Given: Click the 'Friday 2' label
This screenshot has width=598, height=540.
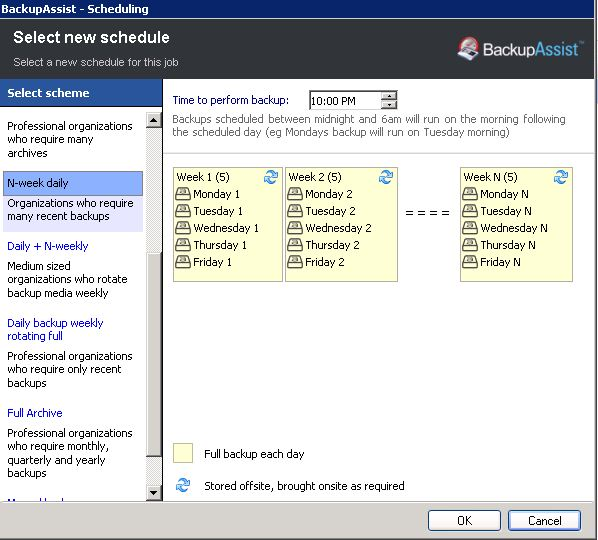Looking at the screenshot, I should (325, 262).
